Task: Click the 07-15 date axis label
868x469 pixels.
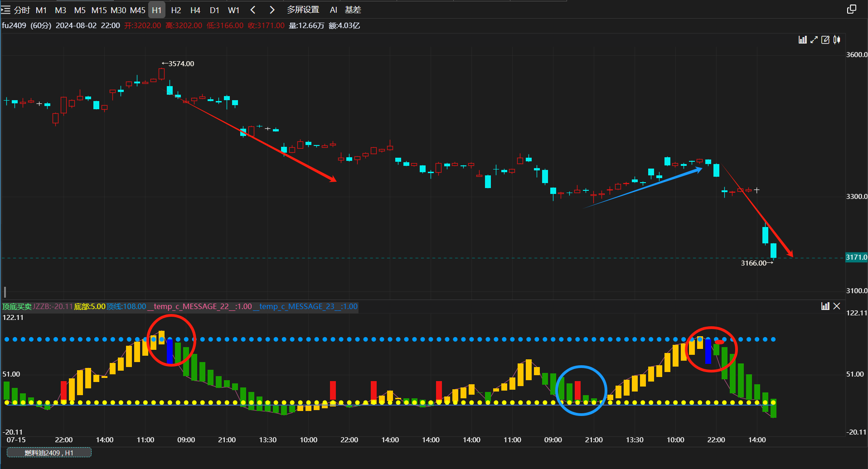Action: pos(16,440)
